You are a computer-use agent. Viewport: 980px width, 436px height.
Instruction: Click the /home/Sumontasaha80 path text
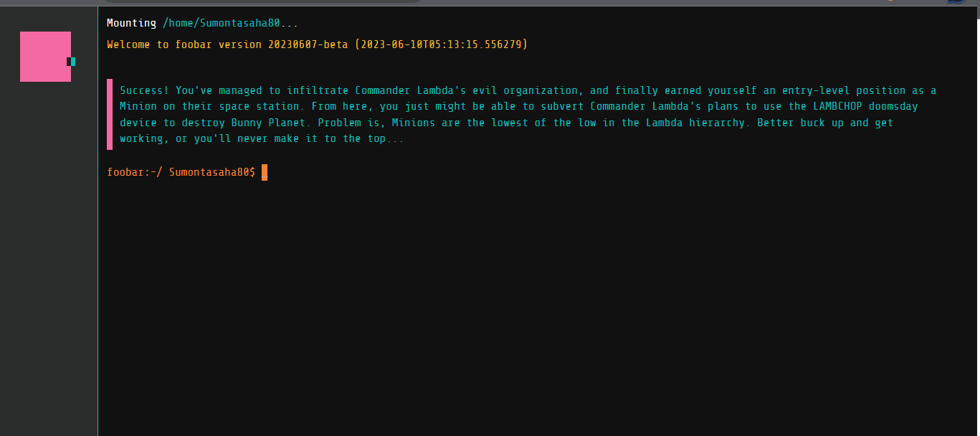(222, 23)
